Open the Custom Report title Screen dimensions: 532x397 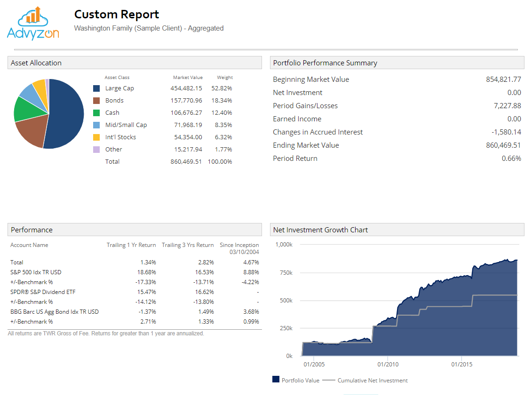(x=116, y=14)
